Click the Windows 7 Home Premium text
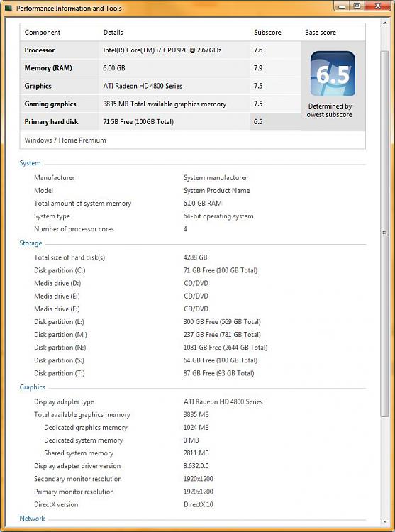395x532 pixels. coord(65,140)
